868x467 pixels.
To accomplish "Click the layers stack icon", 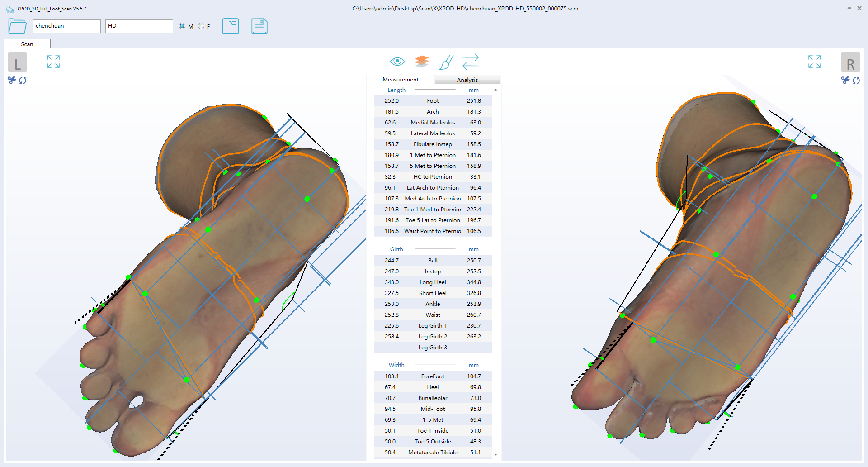I will click(x=421, y=61).
